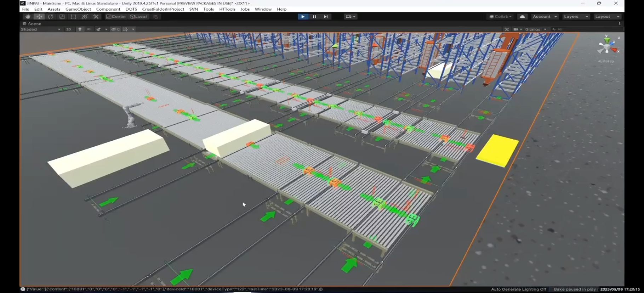
Task: Click the Play button
Action: (x=303, y=17)
